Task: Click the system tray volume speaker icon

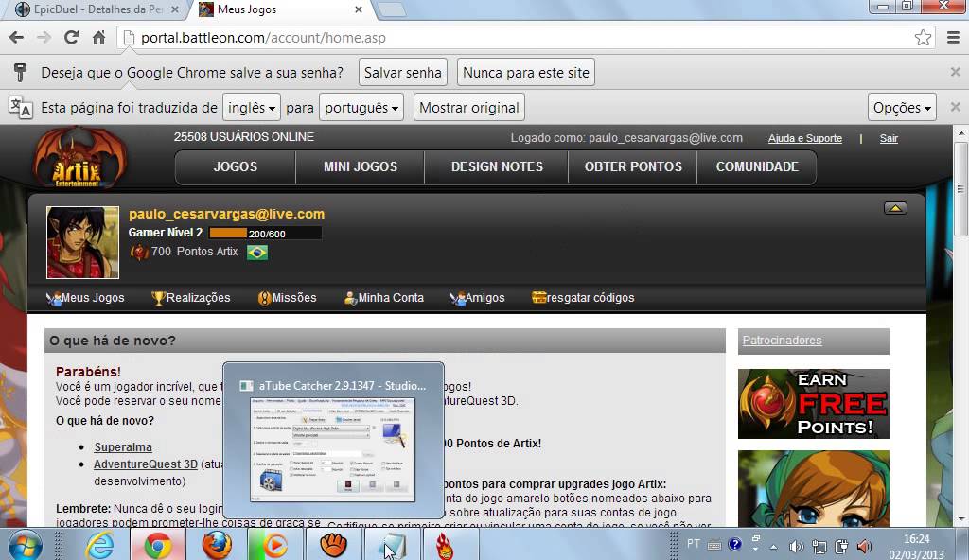Action: pyautogui.click(x=796, y=547)
